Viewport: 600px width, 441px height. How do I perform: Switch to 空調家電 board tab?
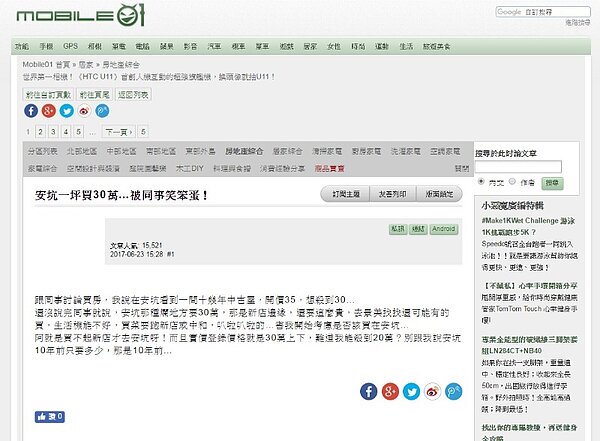pyautogui.click(x=445, y=152)
